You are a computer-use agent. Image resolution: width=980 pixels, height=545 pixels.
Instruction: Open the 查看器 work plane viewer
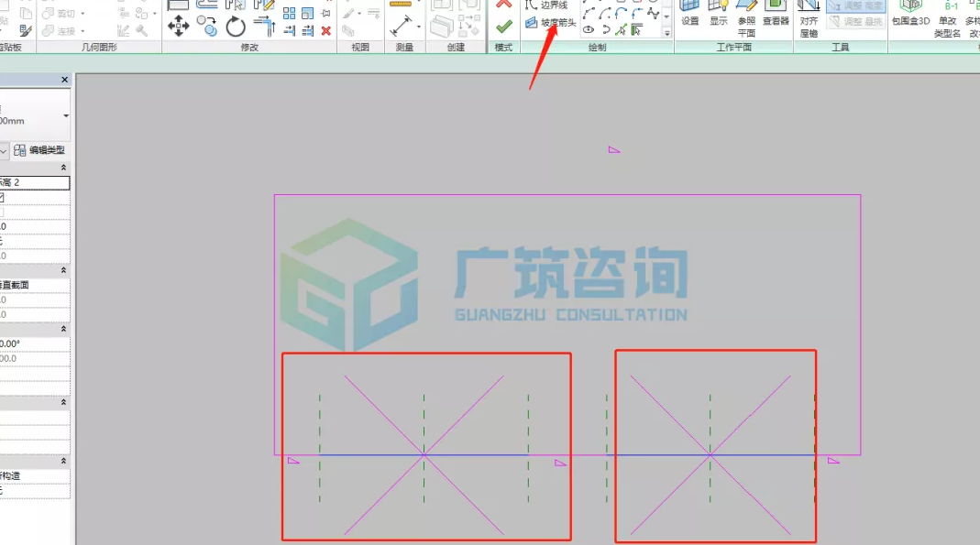pyautogui.click(x=776, y=14)
